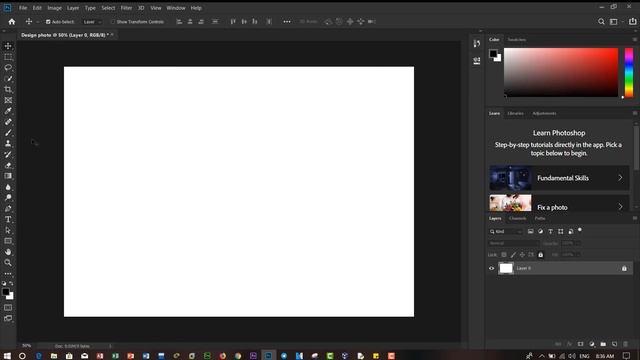Select the Pen tool
This screenshot has height=360, width=640.
coord(8,209)
